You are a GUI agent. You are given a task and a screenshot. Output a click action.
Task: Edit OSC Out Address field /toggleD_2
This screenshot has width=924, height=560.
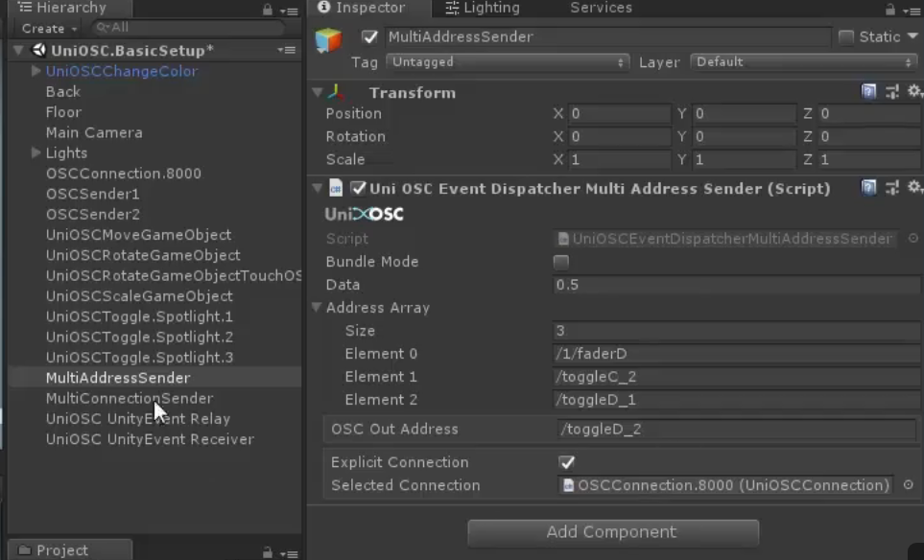(x=737, y=430)
